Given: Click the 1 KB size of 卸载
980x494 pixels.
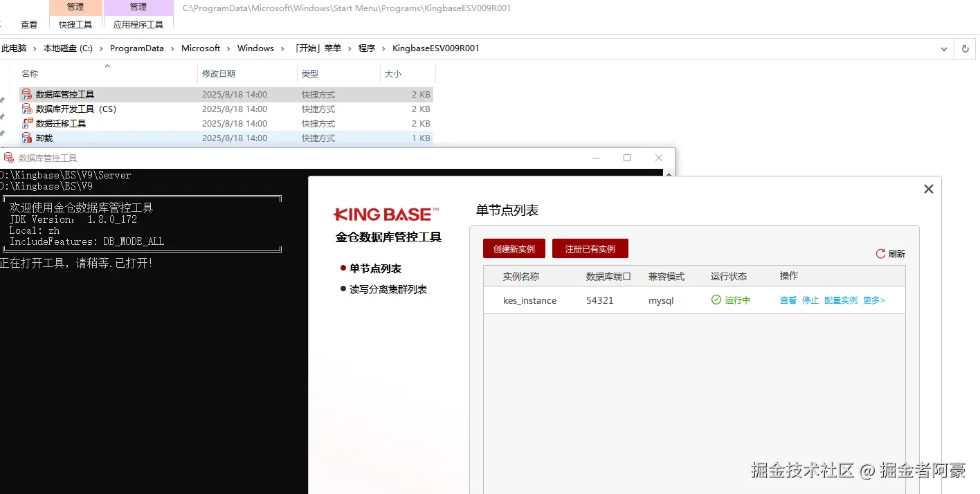Looking at the screenshot, I should (x=421, y=138).
